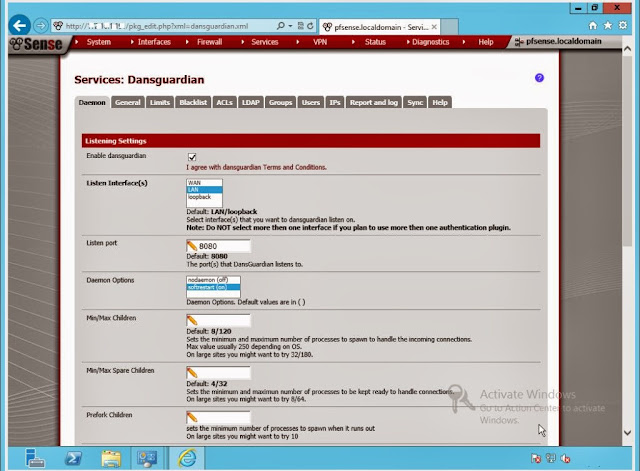Open the Services menu

click(264, 42)
